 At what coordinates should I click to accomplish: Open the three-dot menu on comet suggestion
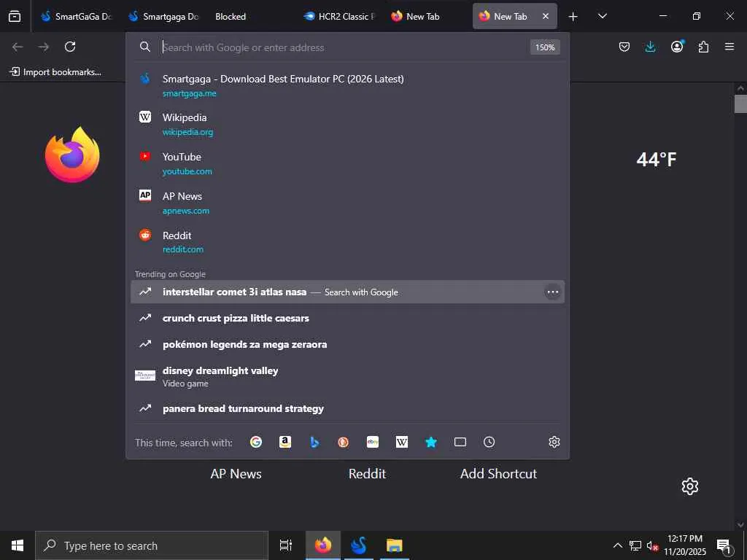(x=553, y=292)
